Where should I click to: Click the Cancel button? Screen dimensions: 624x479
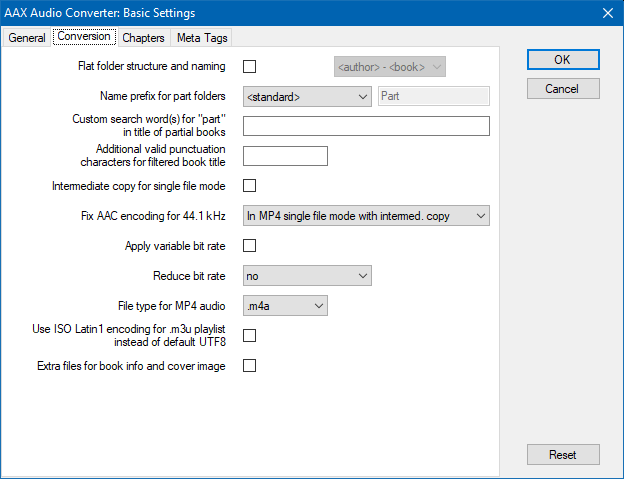click(563, 89)
